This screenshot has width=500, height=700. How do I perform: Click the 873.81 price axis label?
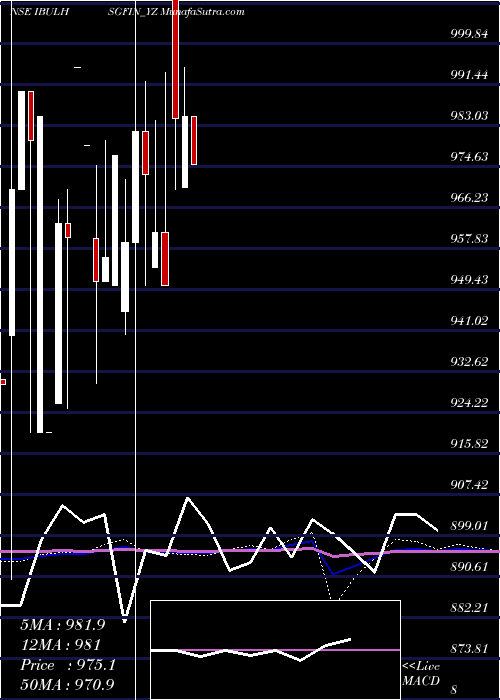[469, 649]
